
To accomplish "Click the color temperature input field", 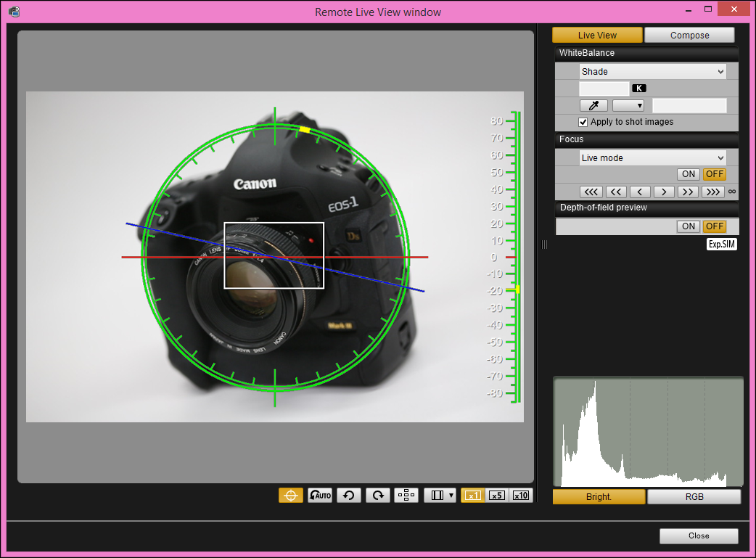I will click(604, 89).
